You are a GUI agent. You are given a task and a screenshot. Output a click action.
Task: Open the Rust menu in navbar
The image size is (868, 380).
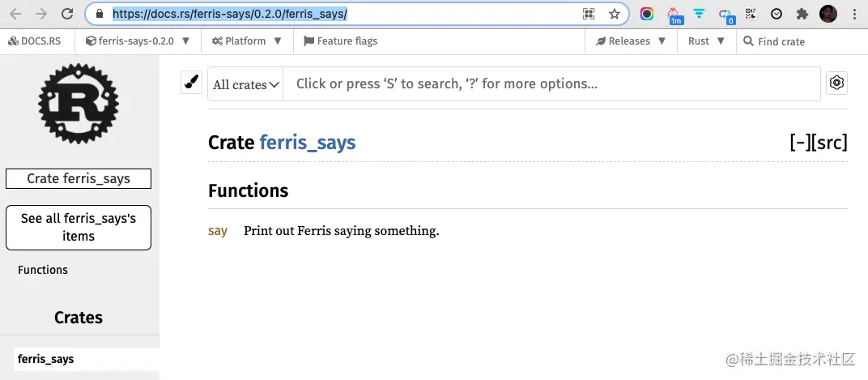tap(706, 41)
